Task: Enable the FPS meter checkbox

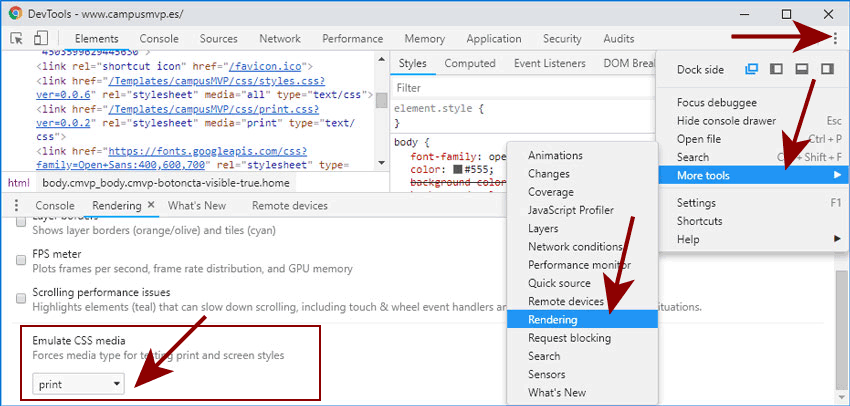Action: 22,259
